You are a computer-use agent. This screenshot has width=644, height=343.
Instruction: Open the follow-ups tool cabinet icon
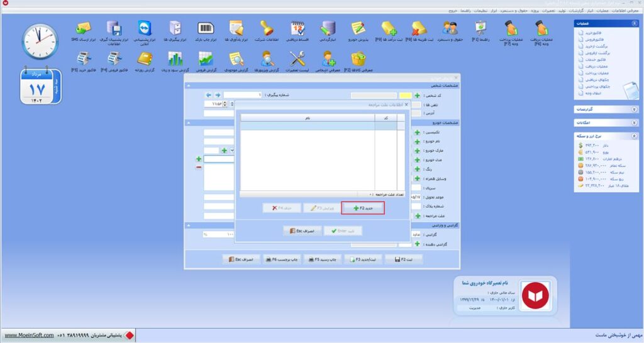(x=175, y=29)
